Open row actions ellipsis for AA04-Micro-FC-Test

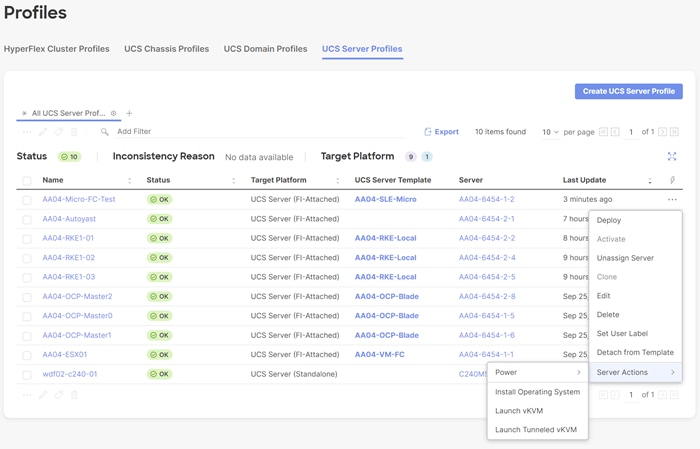pos(672,200)
